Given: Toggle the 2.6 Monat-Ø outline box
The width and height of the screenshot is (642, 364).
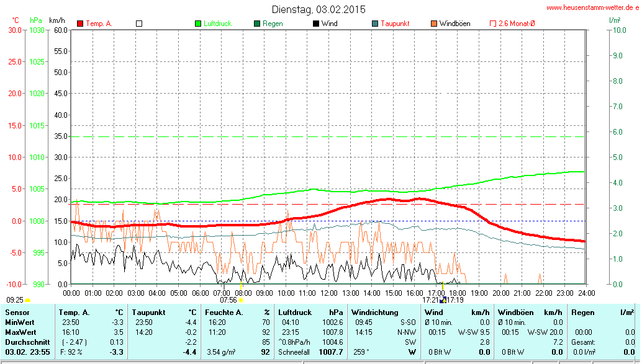Looking at the screenshot, I should (493, 24).
